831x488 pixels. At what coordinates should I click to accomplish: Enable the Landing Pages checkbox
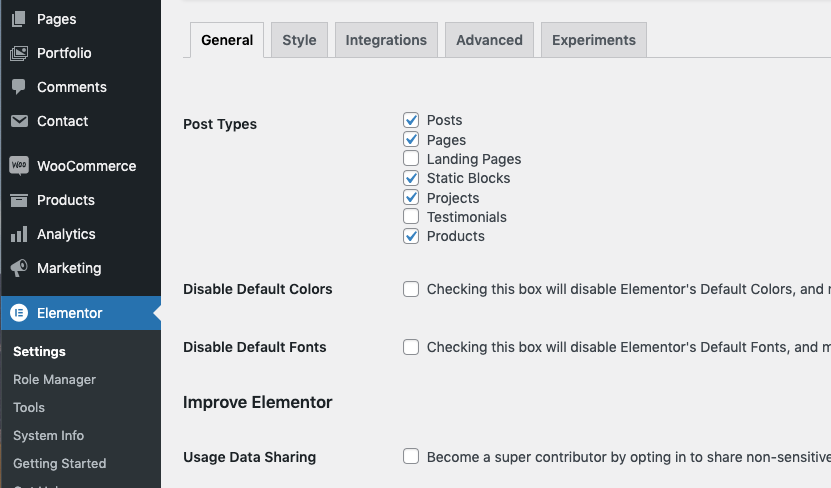(x=411, y=159)
